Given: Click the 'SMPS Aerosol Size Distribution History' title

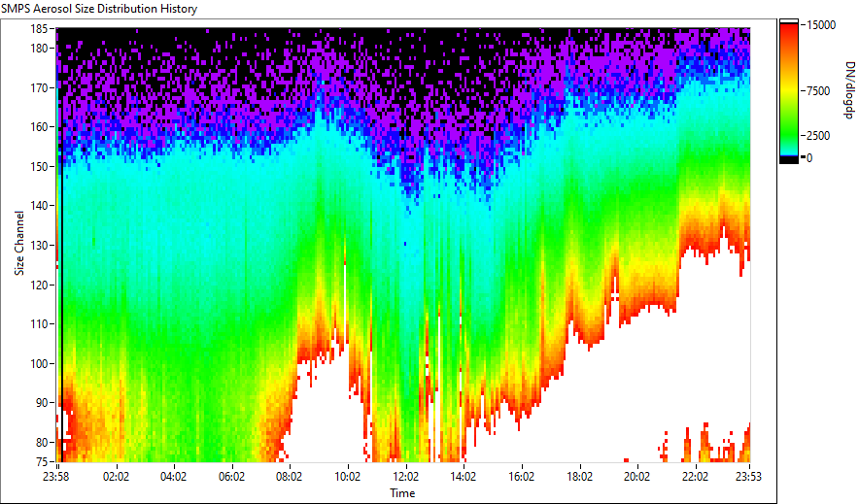Looking at the screenshot, I should tap(99, 9).
